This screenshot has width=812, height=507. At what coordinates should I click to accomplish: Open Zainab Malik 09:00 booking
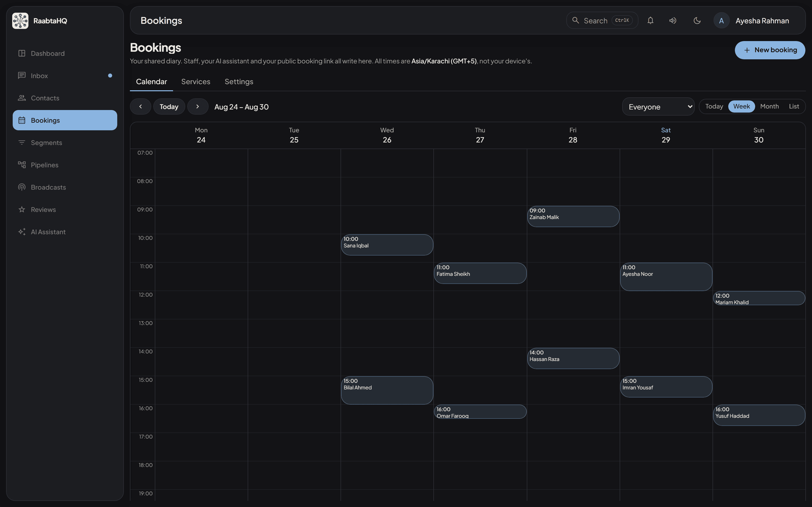573,216
